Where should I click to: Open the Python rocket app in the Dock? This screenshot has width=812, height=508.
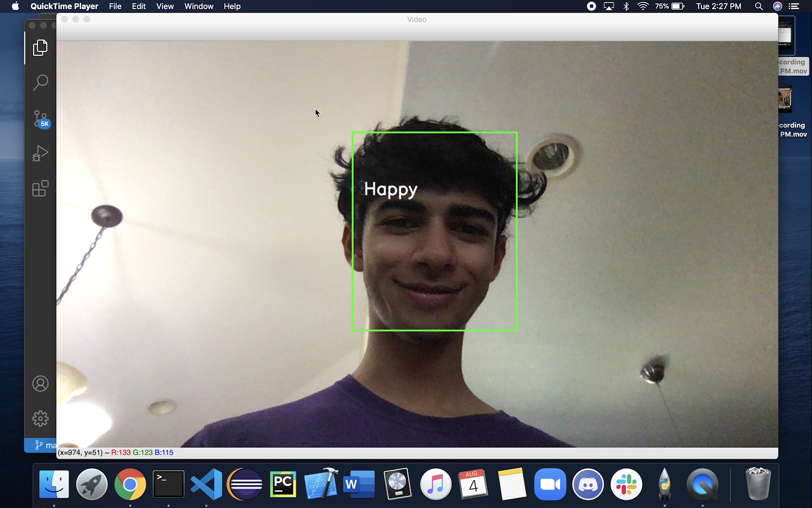(x=664, y=484)
